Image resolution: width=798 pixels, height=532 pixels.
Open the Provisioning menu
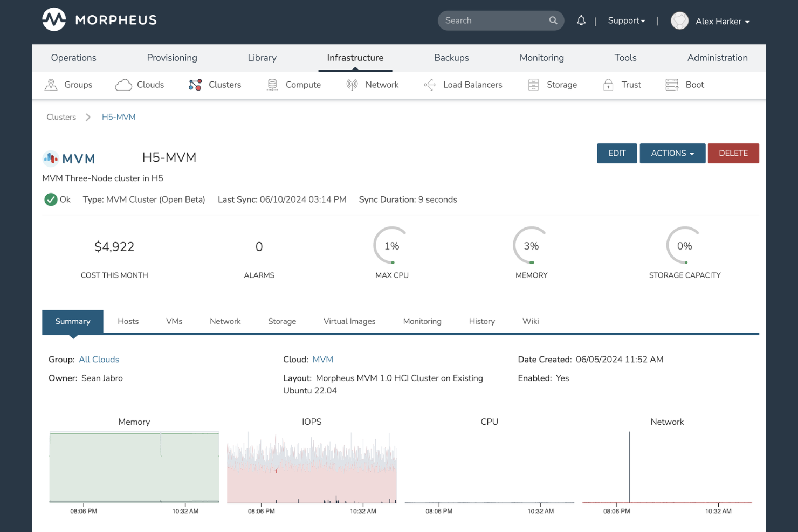tap(172, 58)
